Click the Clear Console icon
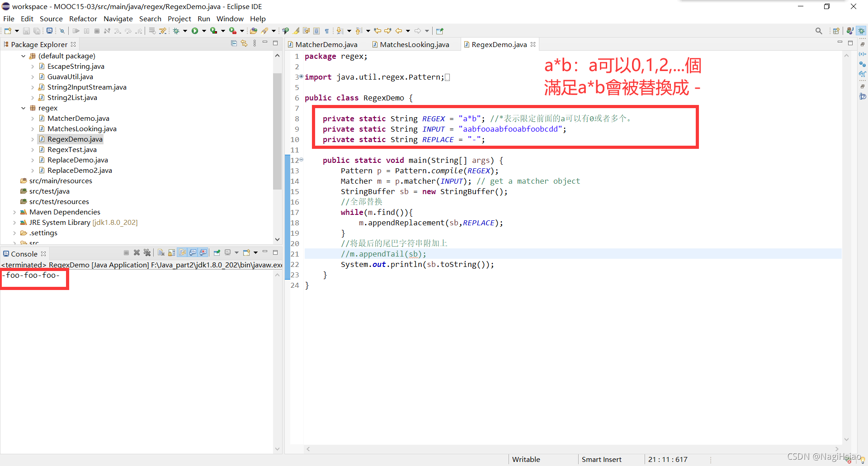This screenshot has width=868, height=466. tap(161, 252)
